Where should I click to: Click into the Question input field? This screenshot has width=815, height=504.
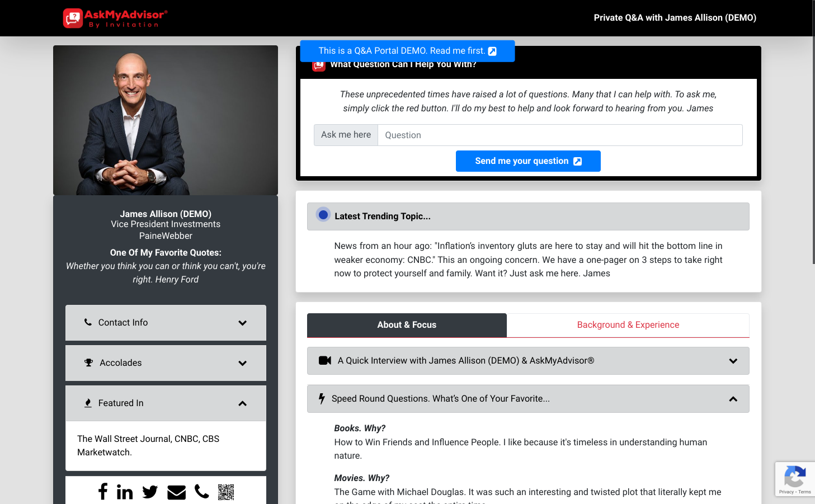pyautogui.click(x=560, y=135)
